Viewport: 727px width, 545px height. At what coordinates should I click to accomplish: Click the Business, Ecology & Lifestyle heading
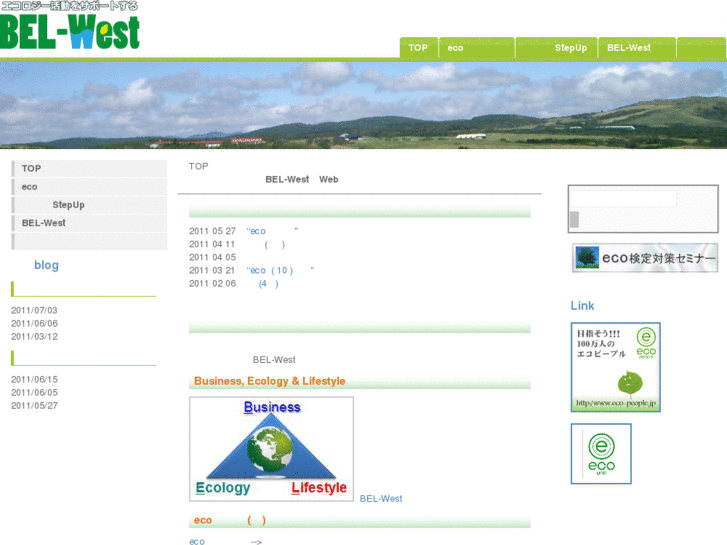(x=269, y=381)
